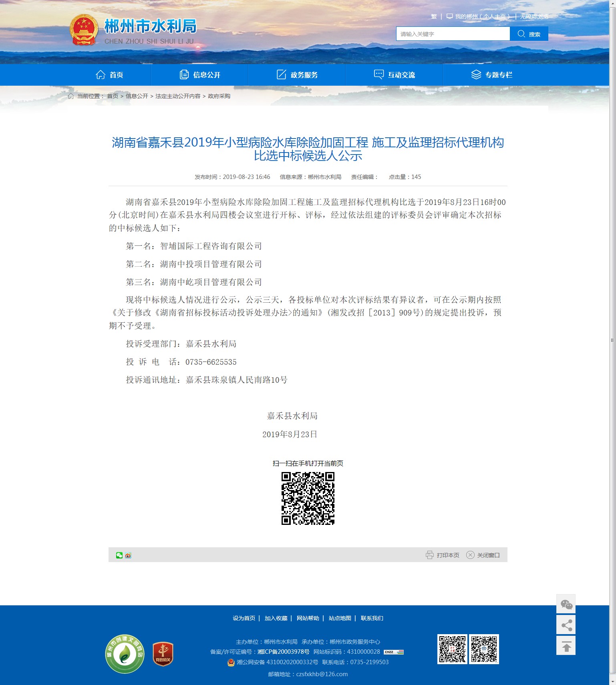Click the back-to-top arrow icon

(566, 646)
